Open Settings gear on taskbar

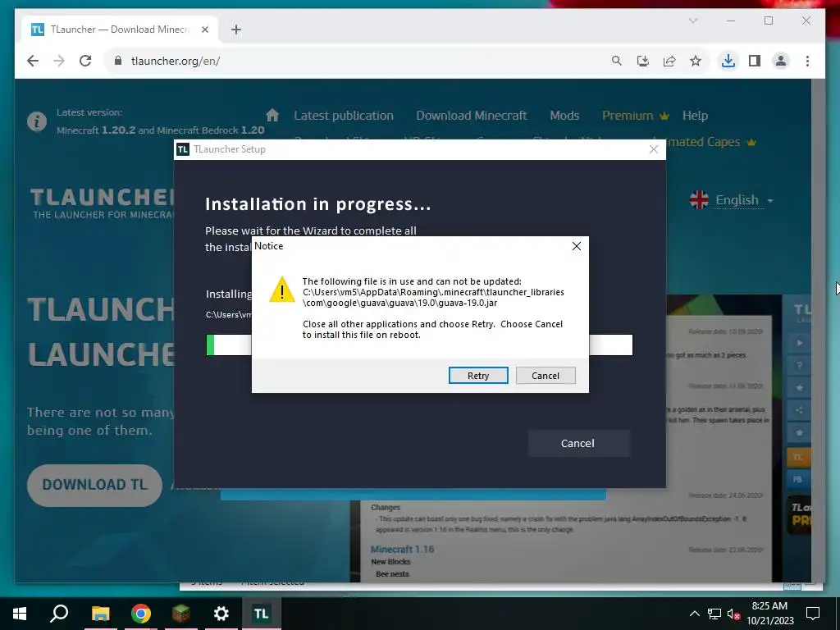(221, 614)
